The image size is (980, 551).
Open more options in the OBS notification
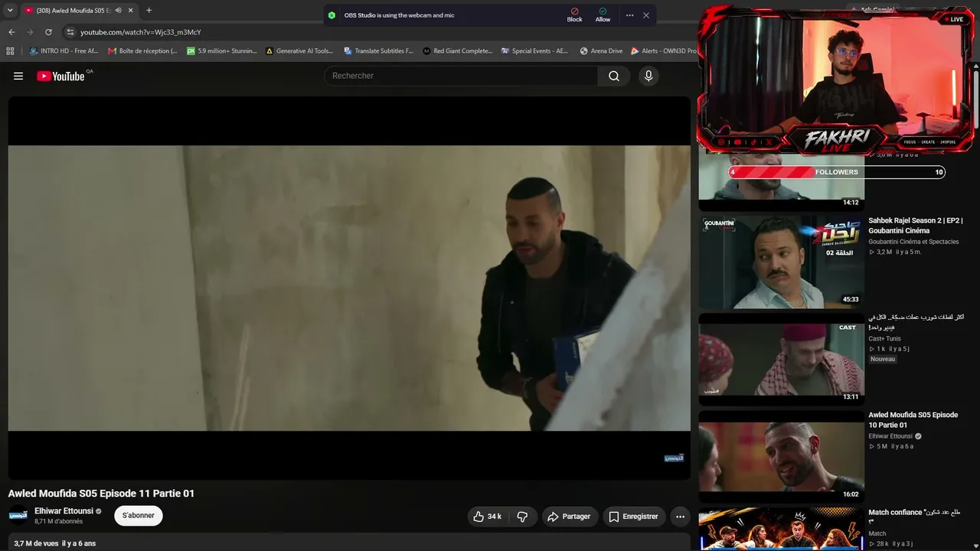coord(629,15)
